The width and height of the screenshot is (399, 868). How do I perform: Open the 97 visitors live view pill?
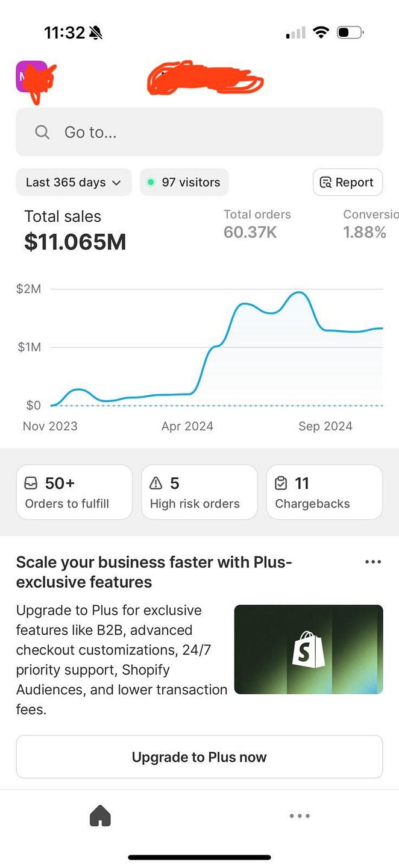coord(184,182)
